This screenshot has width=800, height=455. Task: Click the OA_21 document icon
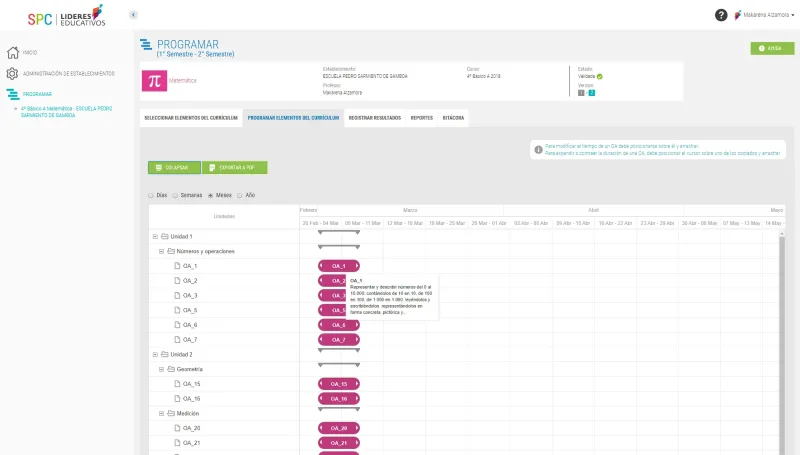click(x=177, y=443)
